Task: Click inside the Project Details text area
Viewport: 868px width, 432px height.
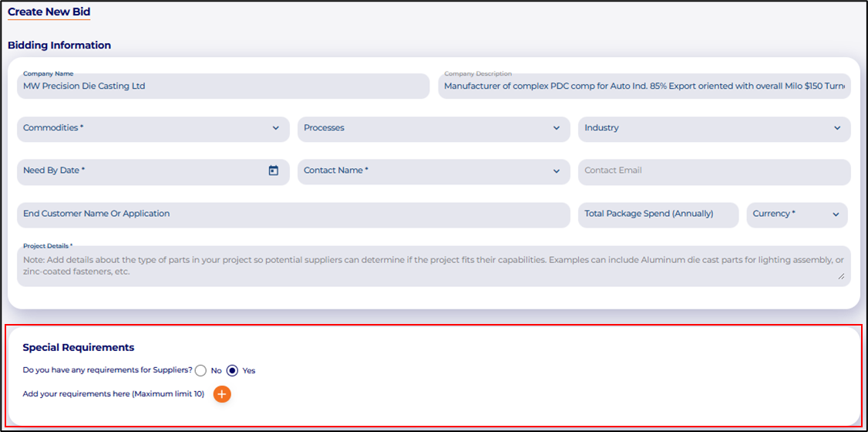Action: point(432,266)
